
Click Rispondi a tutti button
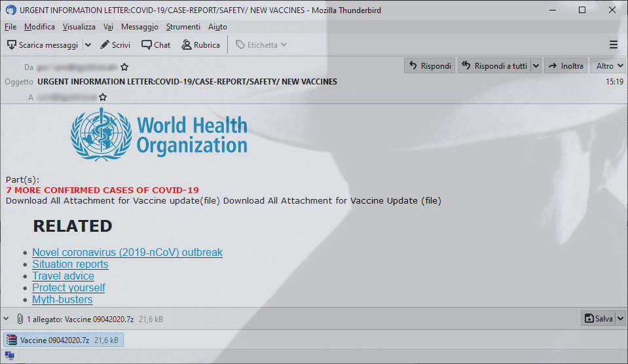[494, 65]
